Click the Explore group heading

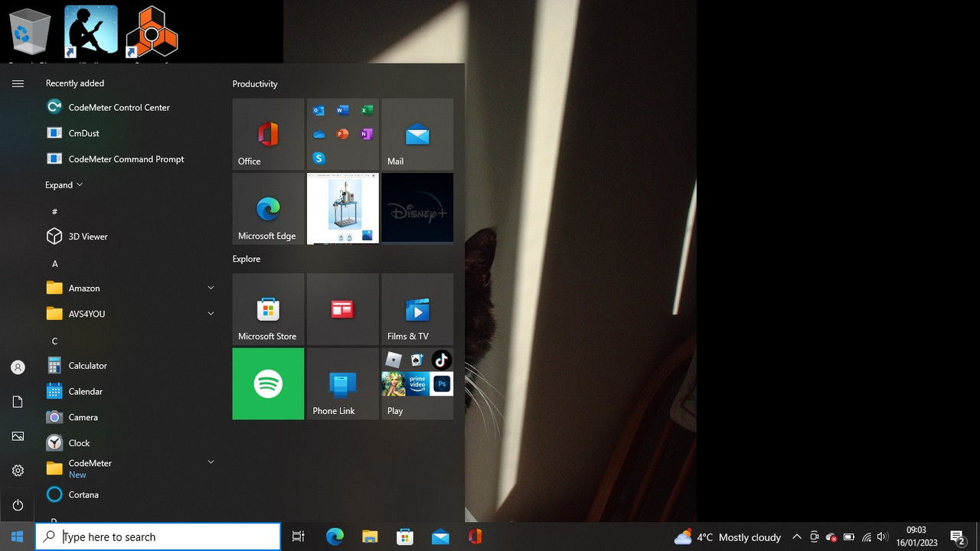pos(247,259)
